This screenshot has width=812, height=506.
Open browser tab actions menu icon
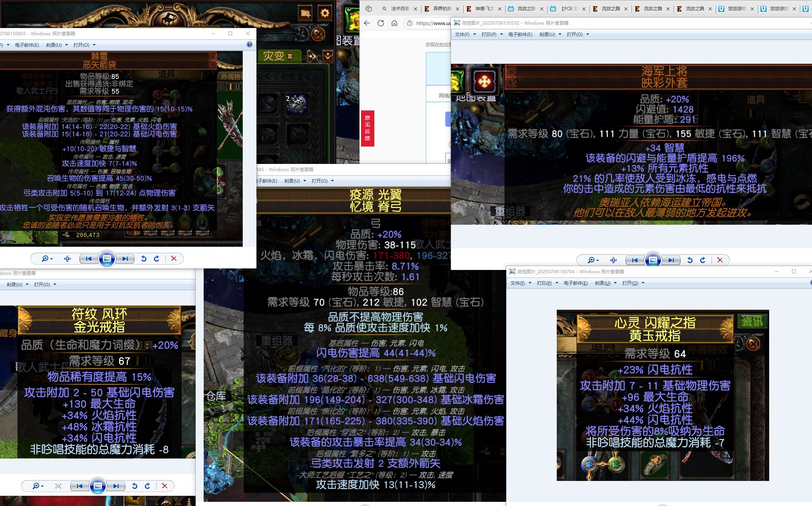pyautogui.click(x=368, y=9)
